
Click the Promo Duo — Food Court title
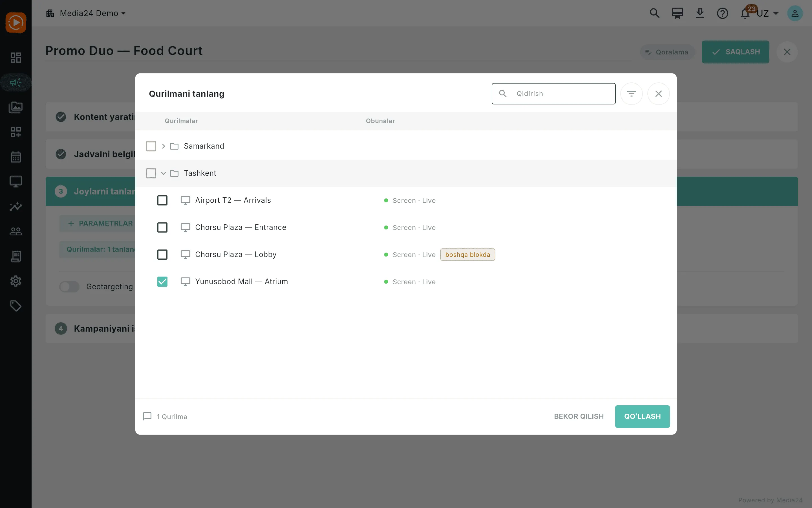click(124, 51)
